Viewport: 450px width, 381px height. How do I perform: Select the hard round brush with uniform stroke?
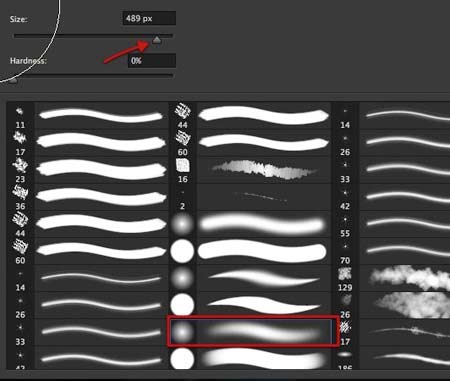click(x=250, y=251)
